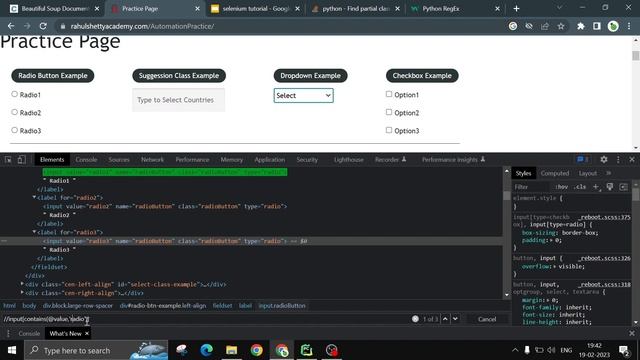
Task: Switch to python Find partial class tab
Action: [x=356, y=9]
